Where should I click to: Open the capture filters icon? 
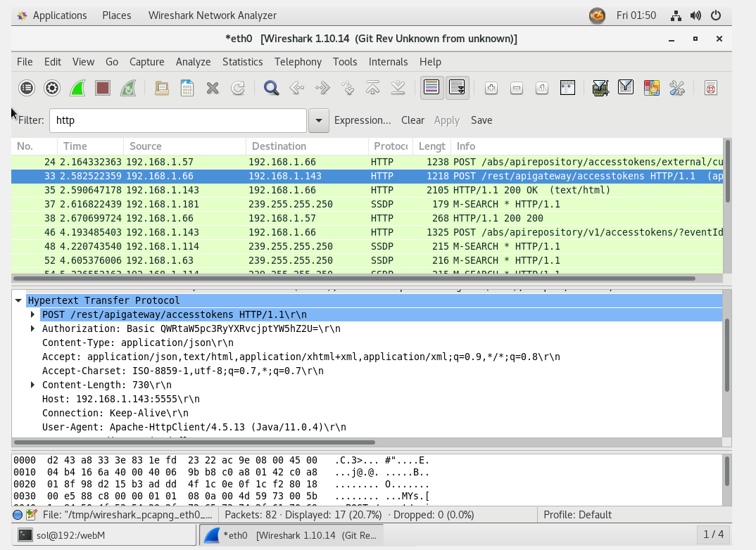[x=600, y=88]
